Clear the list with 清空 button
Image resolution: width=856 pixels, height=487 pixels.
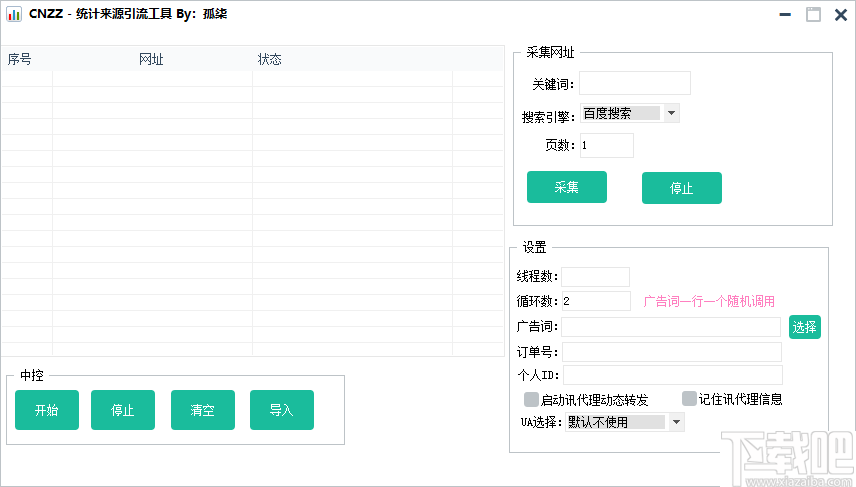tap(203, 409)
